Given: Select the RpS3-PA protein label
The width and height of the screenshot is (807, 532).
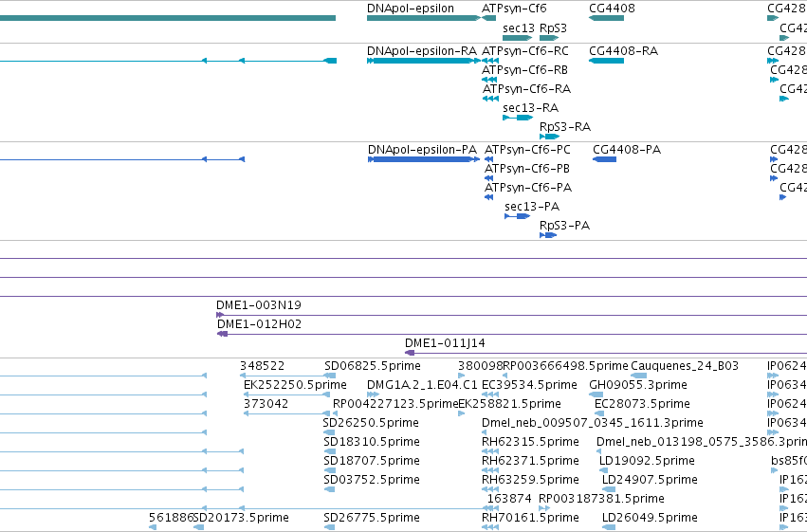Looking at the screenshot, I should pyautogui.click(x=564, y=226).
